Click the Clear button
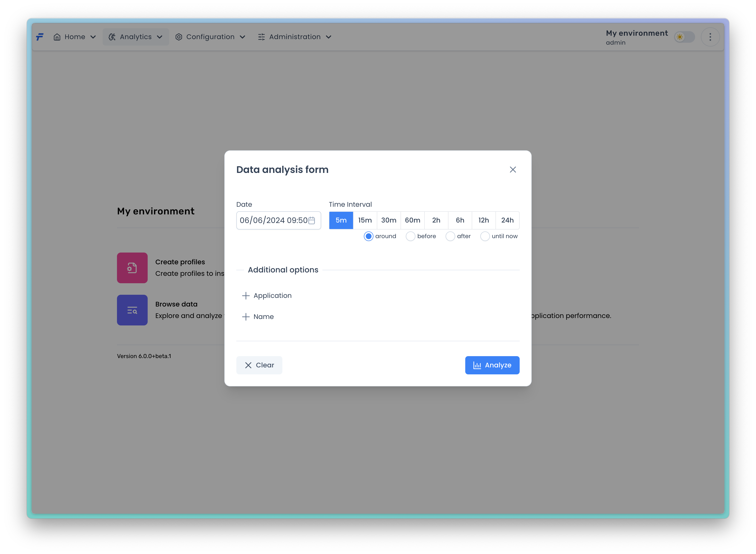This screenshot has height=554, width=756. 259,365
